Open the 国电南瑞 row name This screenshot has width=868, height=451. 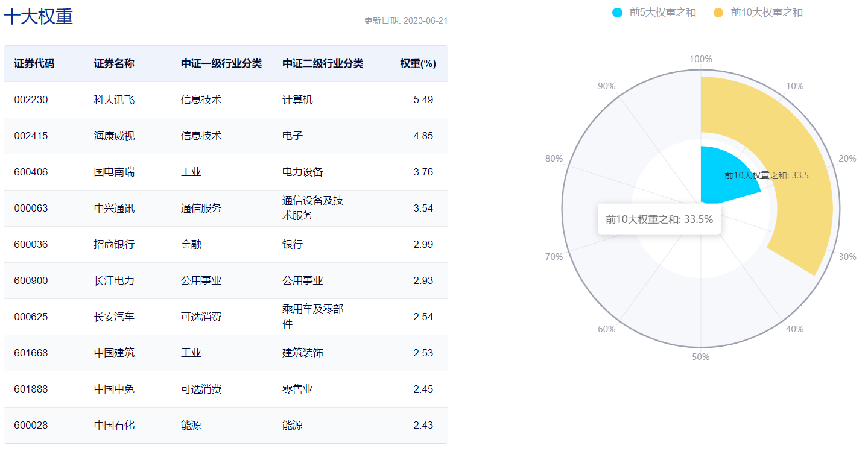point(114,172)
